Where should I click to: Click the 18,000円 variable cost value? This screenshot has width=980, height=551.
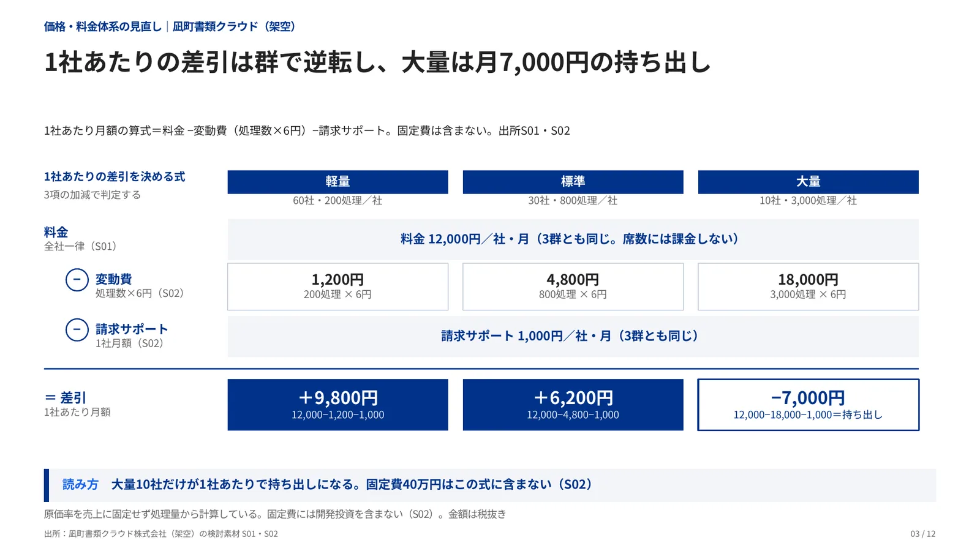tap(808, 280)
